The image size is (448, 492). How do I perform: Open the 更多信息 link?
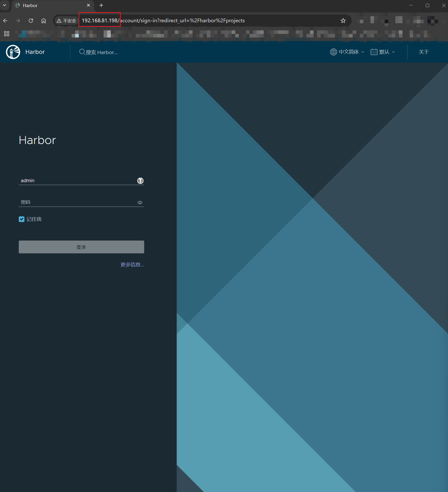coord(132,265)
